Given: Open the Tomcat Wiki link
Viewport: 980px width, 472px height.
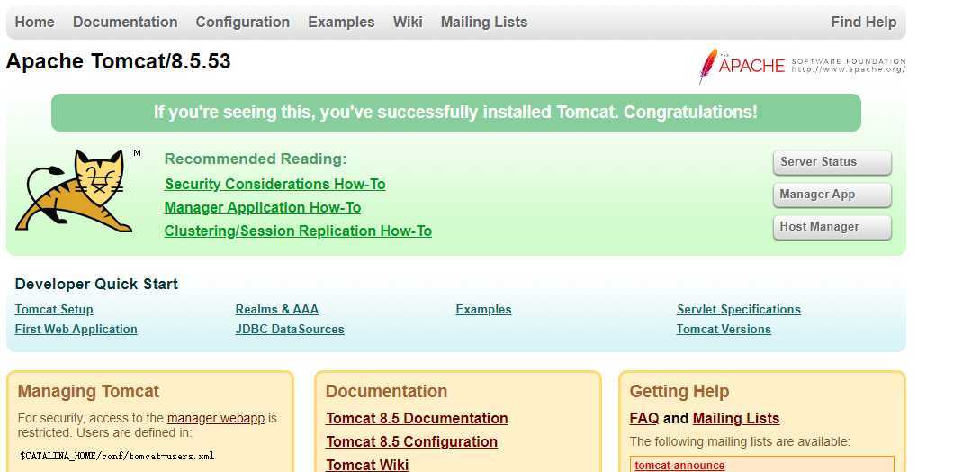Looking at the screenshot, I should pos(367,465).
